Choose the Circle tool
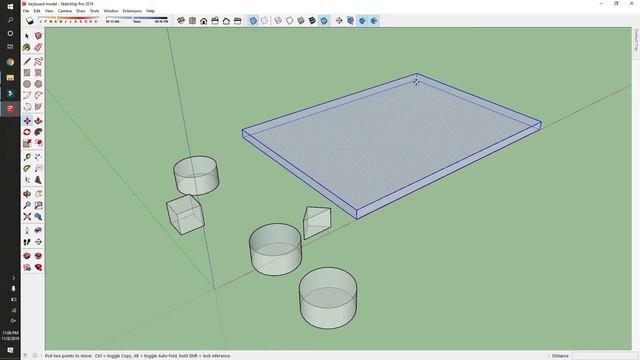The image size is (640, 360). coord(27,84)
